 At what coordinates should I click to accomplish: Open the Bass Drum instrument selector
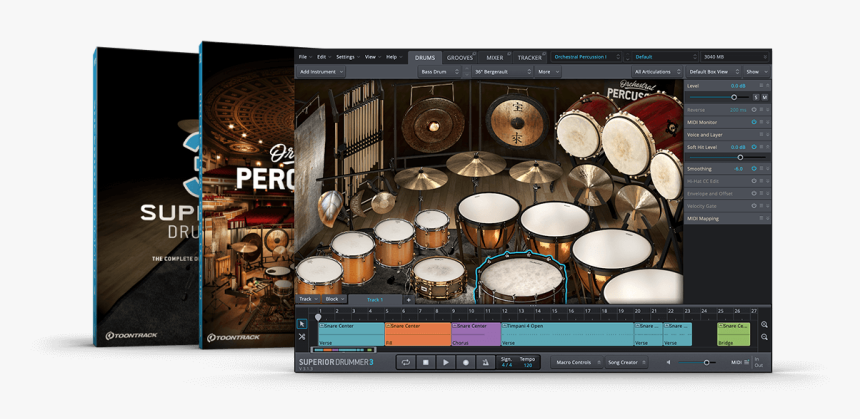(x=440, y=72)
